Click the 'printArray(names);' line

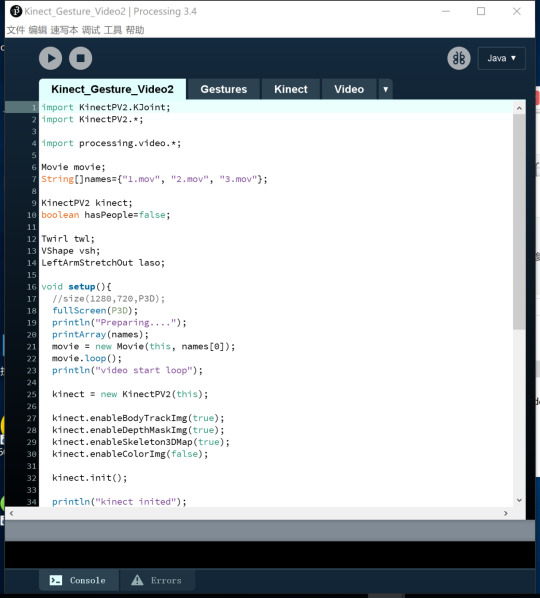[100, 334]
